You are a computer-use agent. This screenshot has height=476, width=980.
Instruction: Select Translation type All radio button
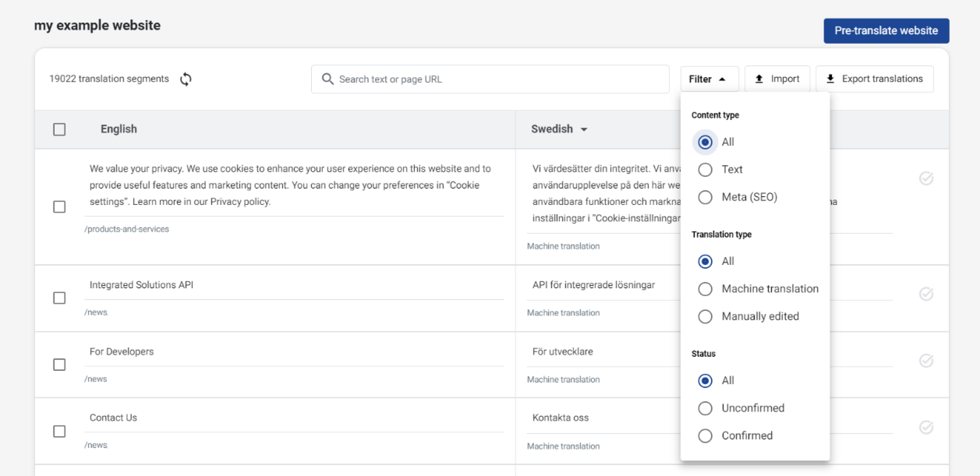[x=705, y=261]
